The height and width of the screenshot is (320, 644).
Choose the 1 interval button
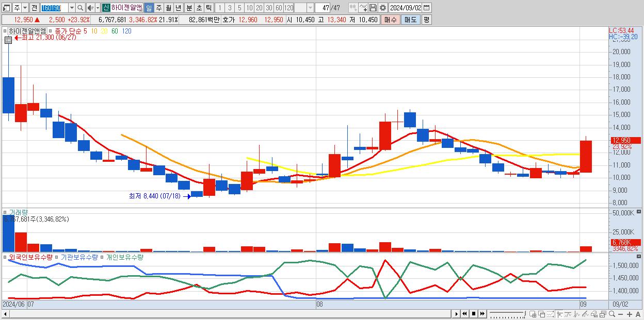point(220,8)
